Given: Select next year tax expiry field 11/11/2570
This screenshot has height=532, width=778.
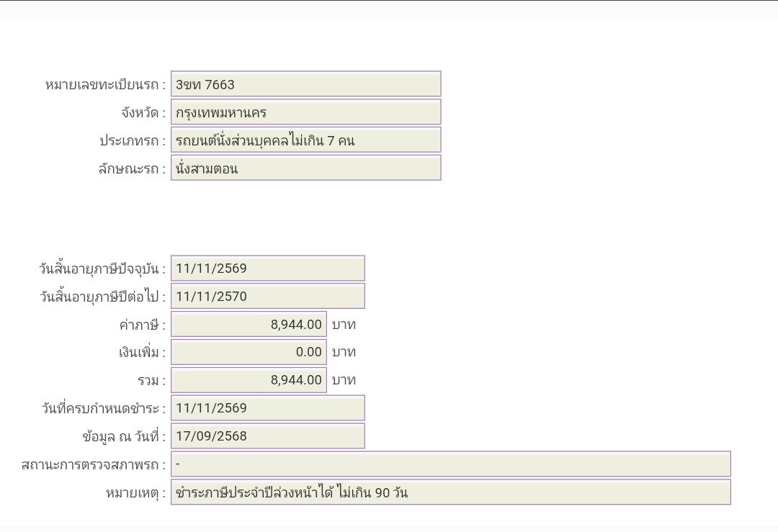Looking at the screenshot, I should tap(268, 296).
